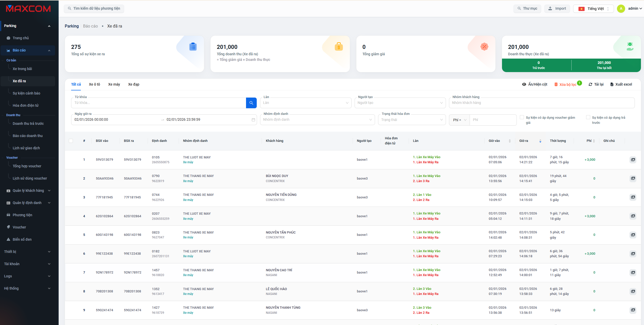
Task: Open Xe trong bãi sidebar menu item
Action: click(22, 69)
